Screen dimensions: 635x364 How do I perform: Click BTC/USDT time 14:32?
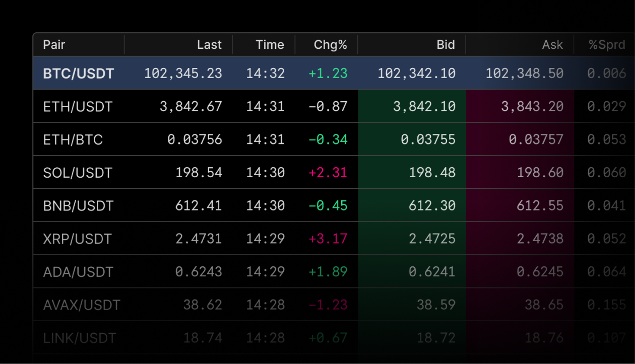266,74
